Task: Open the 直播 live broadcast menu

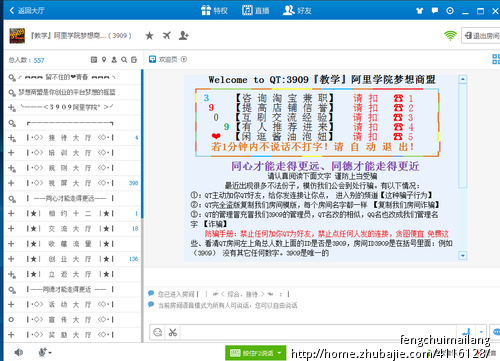Action: (255, 10)
